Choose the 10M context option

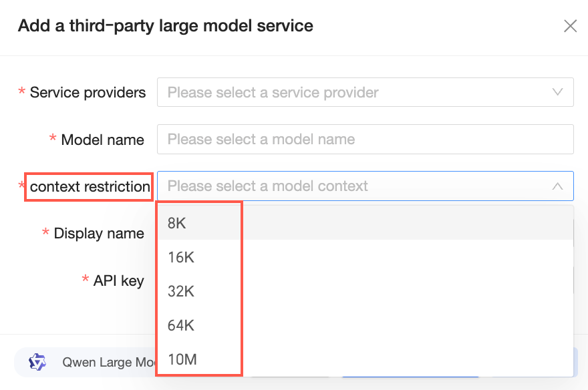tap(182, 359)
